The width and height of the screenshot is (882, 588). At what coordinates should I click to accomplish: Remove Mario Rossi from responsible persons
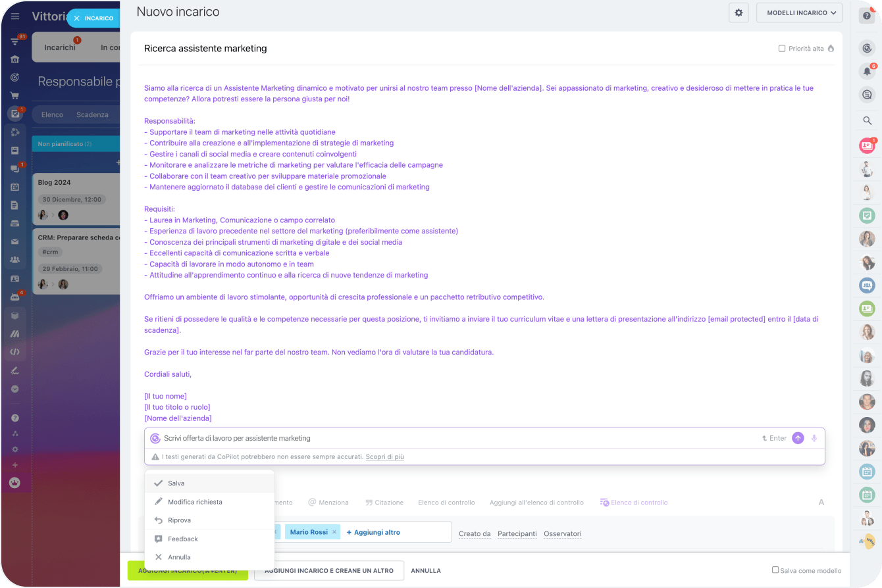(334, 532)
